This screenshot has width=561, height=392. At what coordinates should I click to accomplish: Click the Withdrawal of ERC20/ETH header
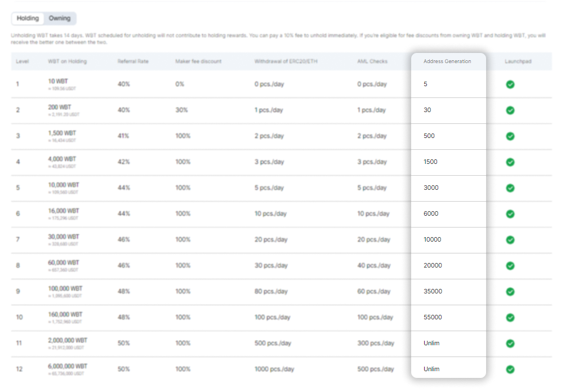tap(286, 61)
